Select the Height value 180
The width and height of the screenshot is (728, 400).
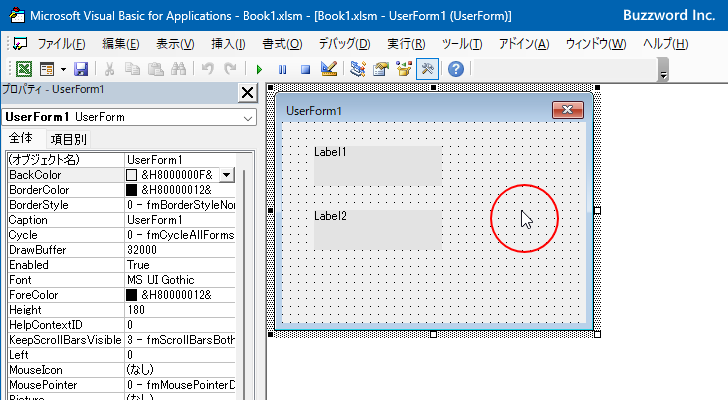pyautogui.click(x=180, y=310)
